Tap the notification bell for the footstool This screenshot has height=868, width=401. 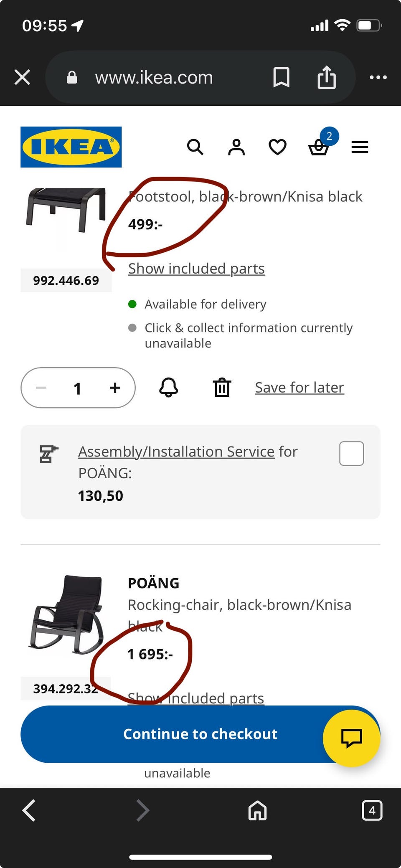[x=169, y=388]
